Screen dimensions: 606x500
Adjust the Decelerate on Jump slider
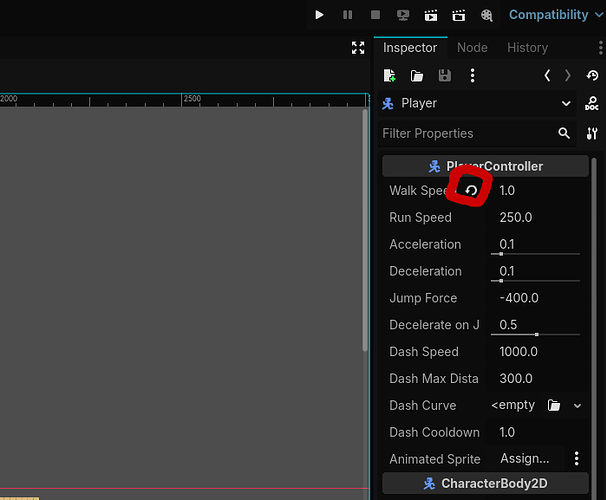535,335
